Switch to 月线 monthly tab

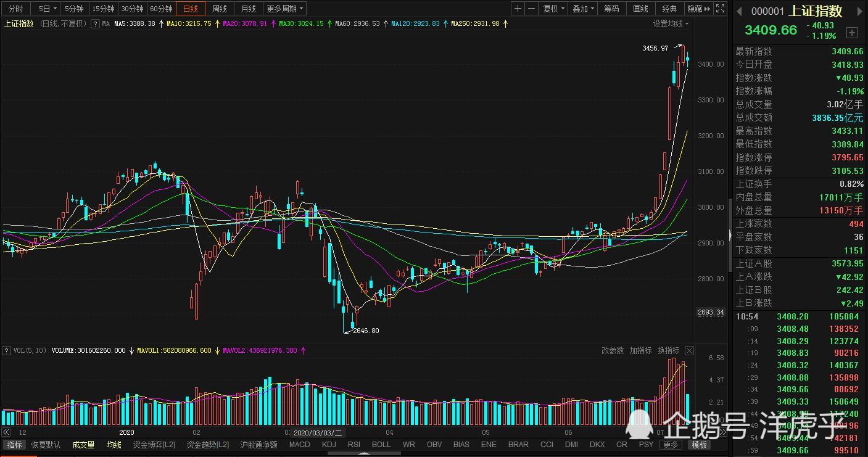[x=249, y=9]
